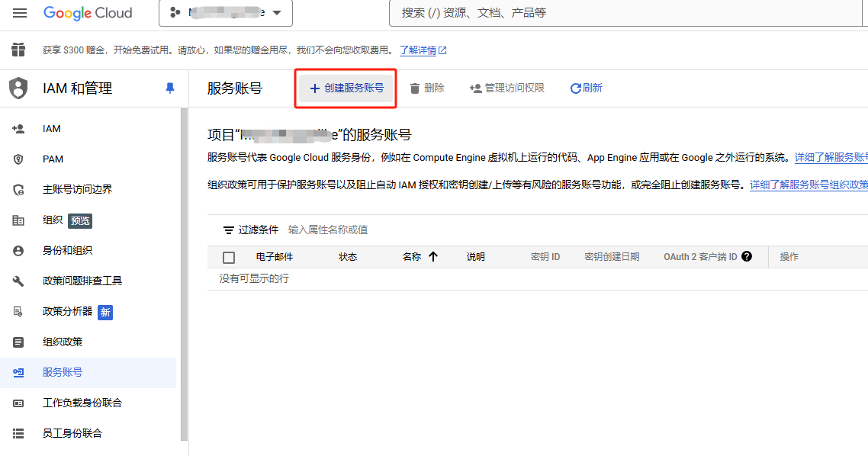The width and height of the screenshot is (868, 456).
Task: Toggle the pin icon beside IAM 和管理
Action: [x=170, y=88]
